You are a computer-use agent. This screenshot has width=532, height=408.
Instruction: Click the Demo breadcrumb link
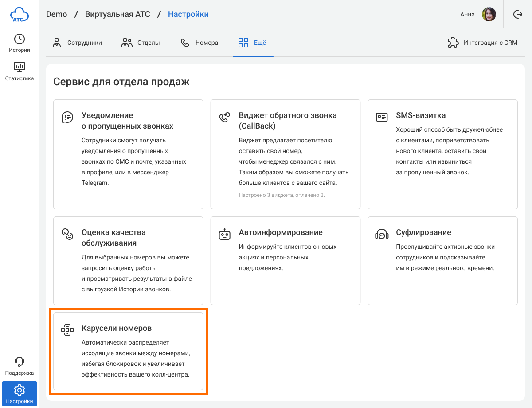[x=56, y=14]
